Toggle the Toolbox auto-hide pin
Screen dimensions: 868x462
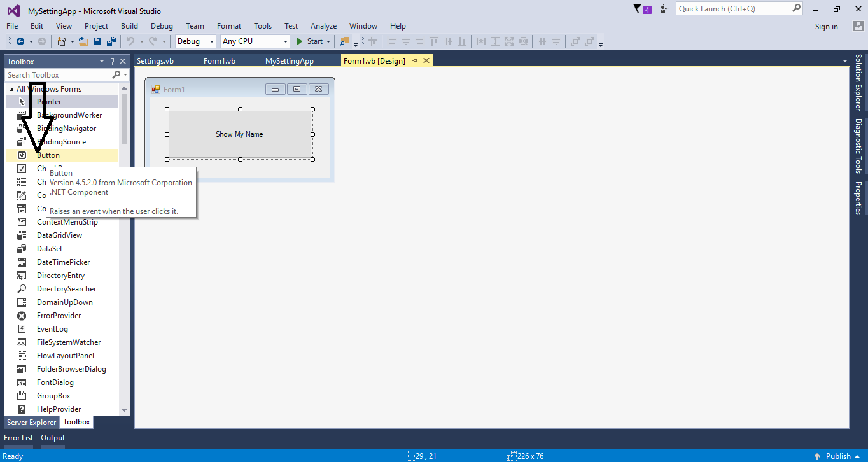[112, 62]
